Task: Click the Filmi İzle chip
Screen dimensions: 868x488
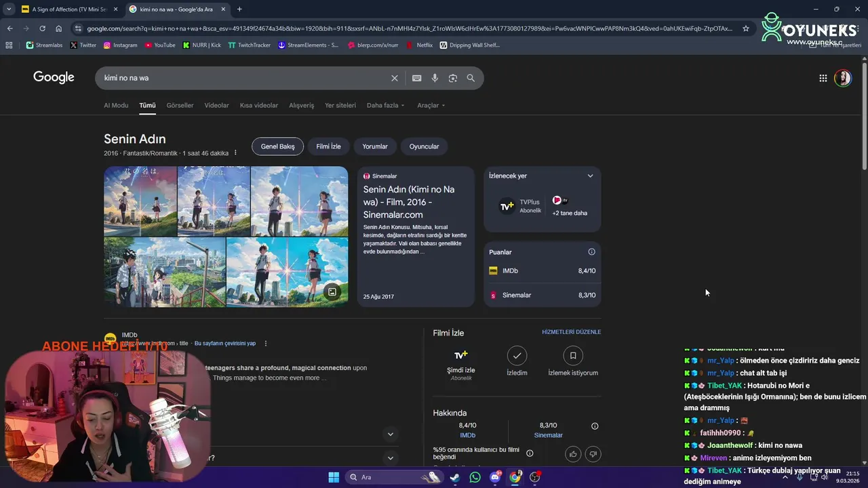Action: 328,146
